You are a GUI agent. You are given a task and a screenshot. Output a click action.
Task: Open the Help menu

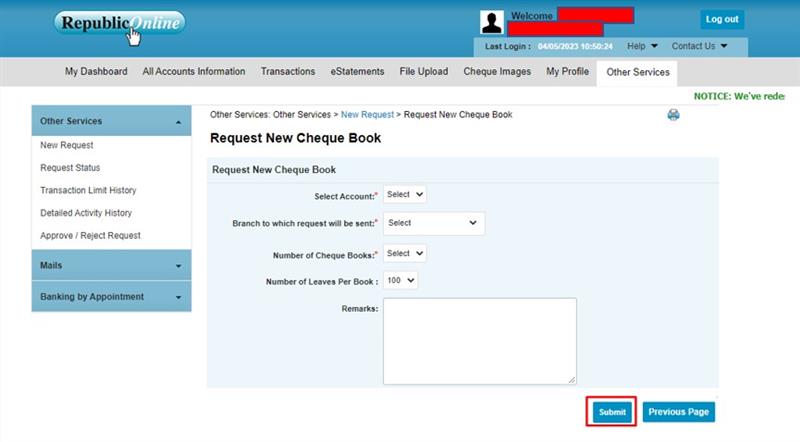pos(642,46)
